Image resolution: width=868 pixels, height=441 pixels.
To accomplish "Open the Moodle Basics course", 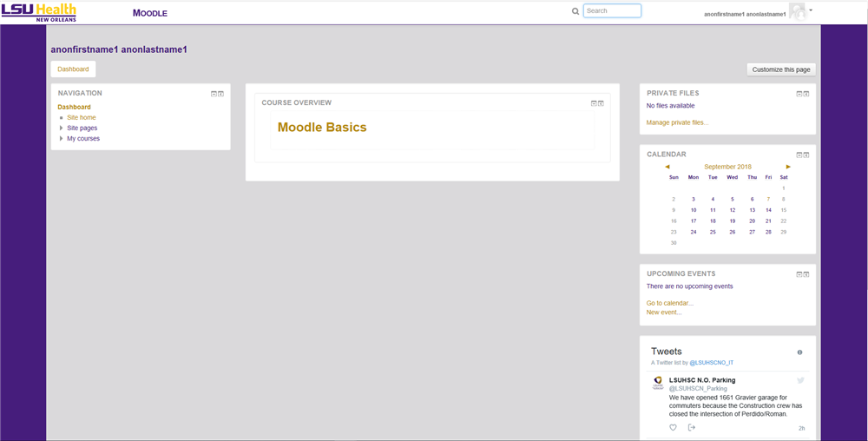I will 322,128.
